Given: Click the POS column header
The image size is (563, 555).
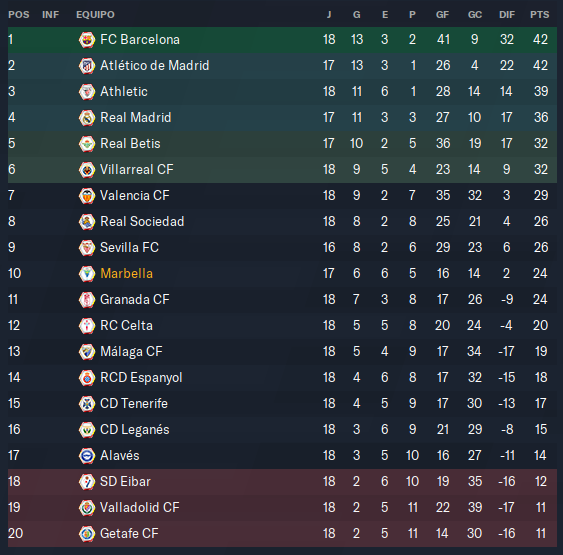Looking at the screenshot, I should coord(19,15).
